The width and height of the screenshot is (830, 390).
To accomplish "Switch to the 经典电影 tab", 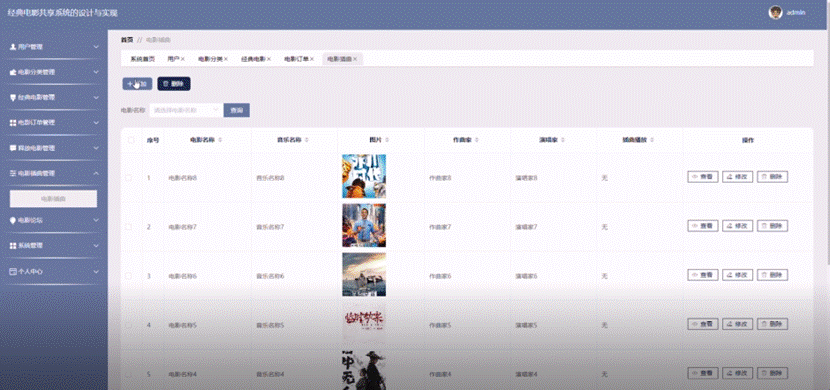I will coord(253,59).
